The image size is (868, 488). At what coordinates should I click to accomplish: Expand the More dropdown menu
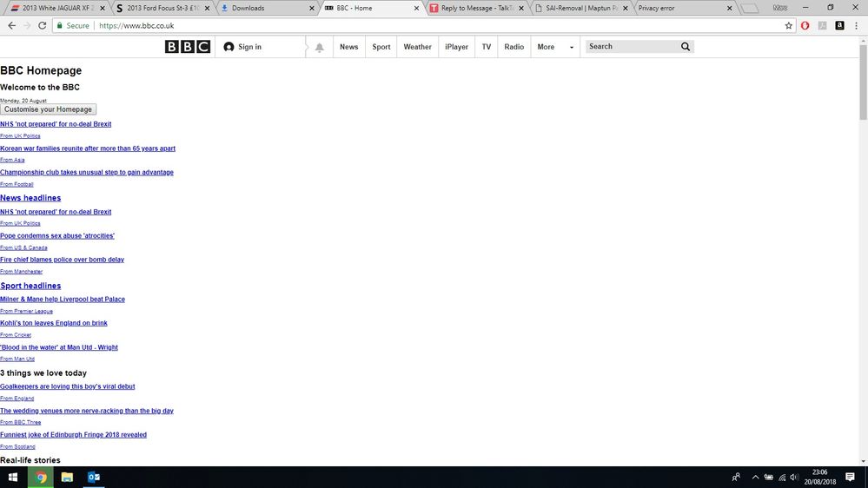[555, 47]
